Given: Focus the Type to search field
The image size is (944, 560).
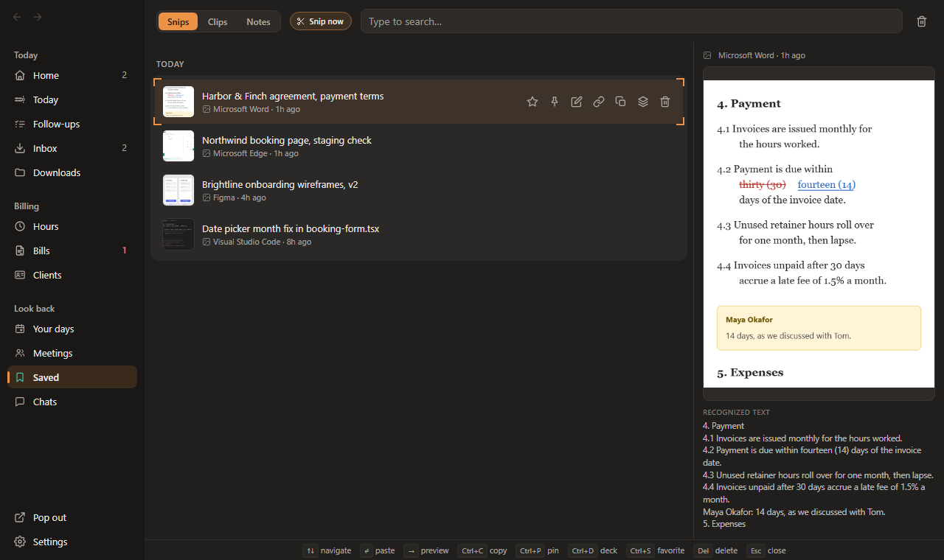Looking at the screenshot, I should [x=631, y=21].
